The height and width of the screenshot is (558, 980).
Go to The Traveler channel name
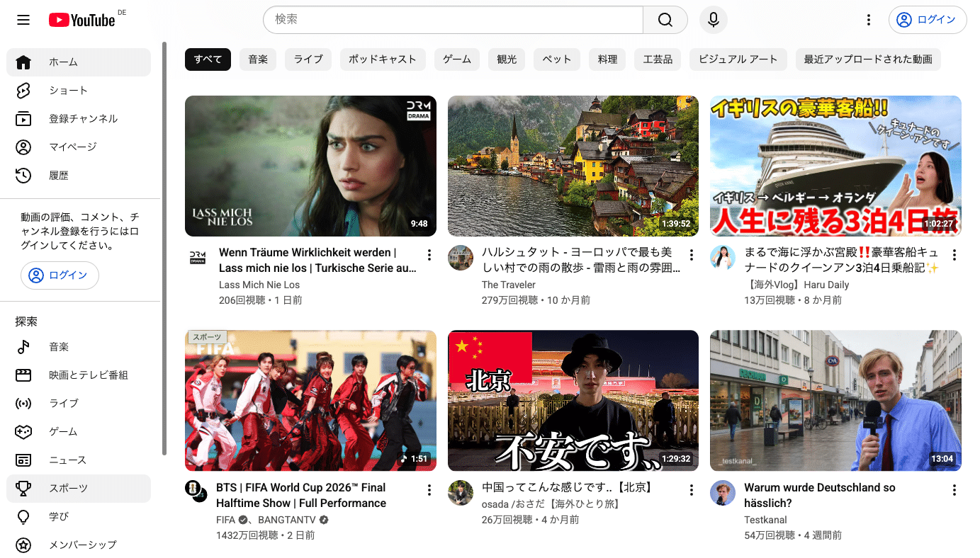[x=509, y=285]
